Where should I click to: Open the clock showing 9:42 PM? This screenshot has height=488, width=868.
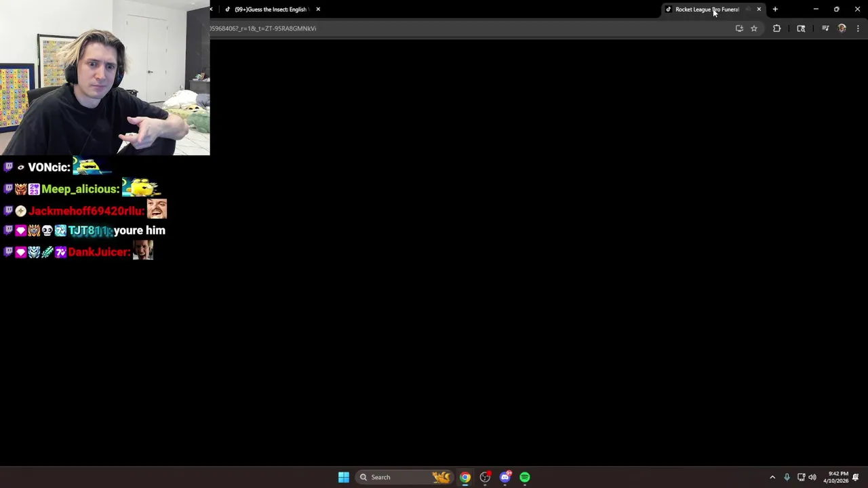(x=835, y=477)
